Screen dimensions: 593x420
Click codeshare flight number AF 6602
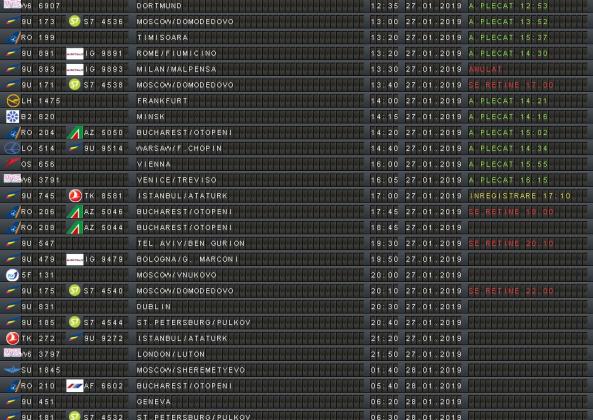click(x=104, y=386)
